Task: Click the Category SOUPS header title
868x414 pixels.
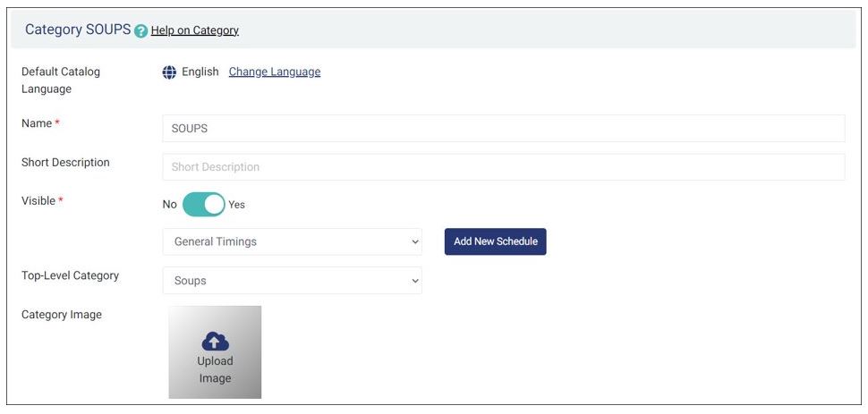Action: (78, 30)
